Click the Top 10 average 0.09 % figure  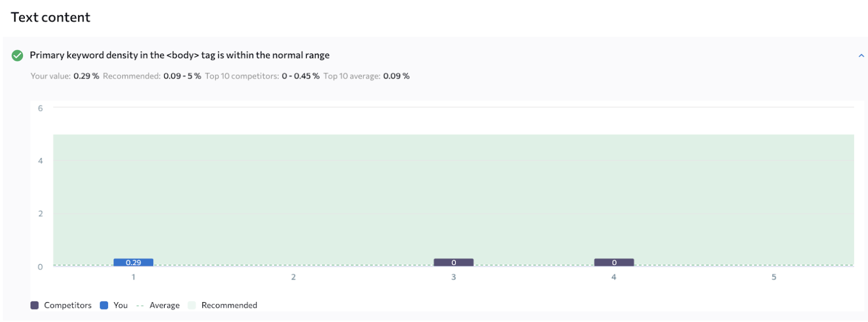click(x=396, y=76)
